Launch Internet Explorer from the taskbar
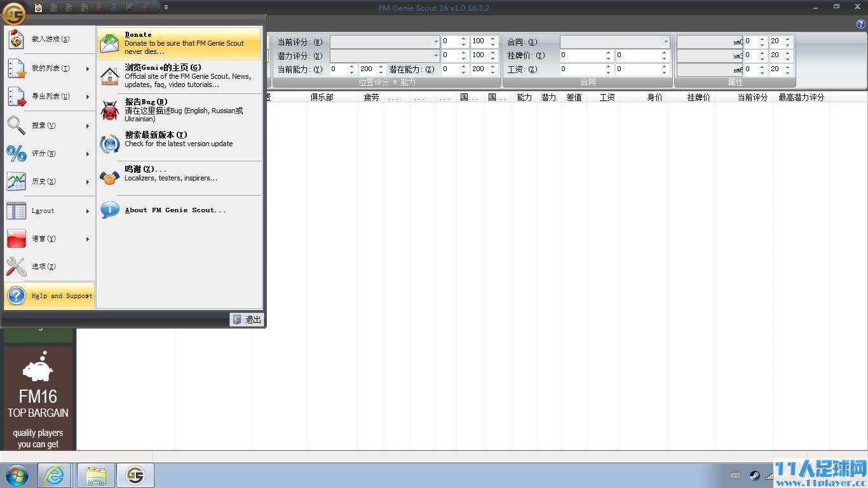This screenshot has width=868, height=488. (55, 475)
